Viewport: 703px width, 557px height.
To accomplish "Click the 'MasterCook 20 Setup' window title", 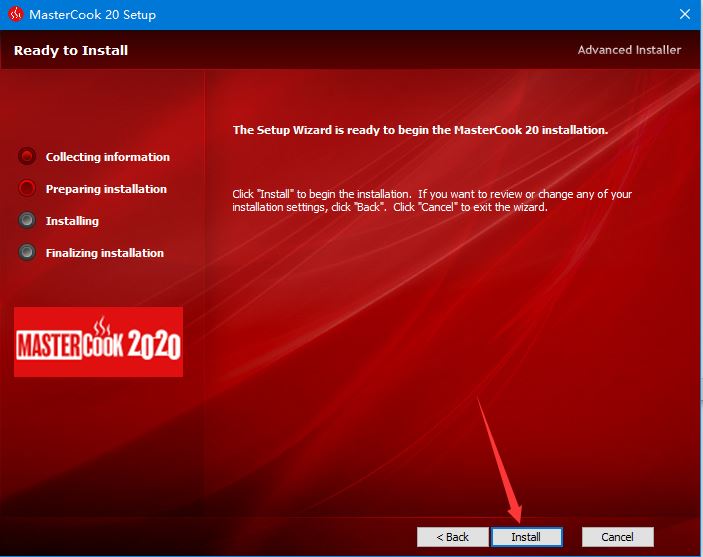I will 92,14.
